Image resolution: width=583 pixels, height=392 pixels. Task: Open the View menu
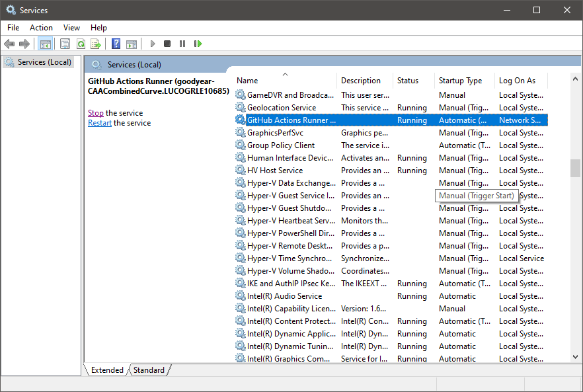[71, 28]
